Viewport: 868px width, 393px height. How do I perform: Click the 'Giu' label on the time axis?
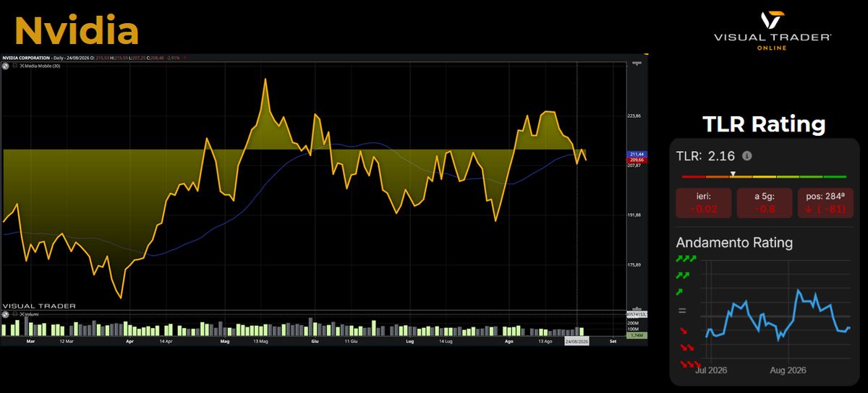coord(315,340)
